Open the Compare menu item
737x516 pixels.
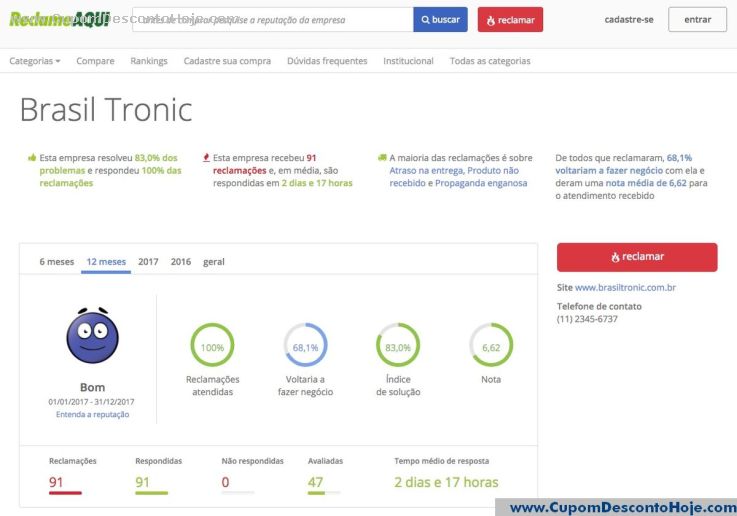pyautogui.click(x=95, y=61)
